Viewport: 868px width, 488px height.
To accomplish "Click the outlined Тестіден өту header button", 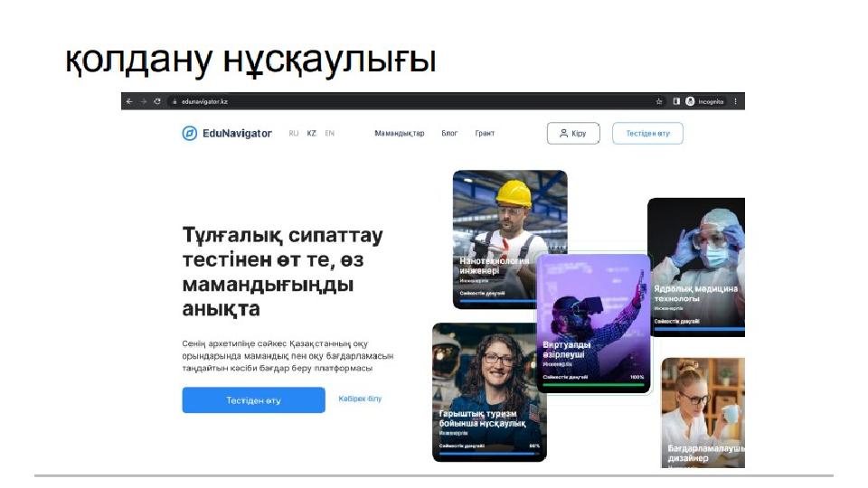I will [647, 134].
